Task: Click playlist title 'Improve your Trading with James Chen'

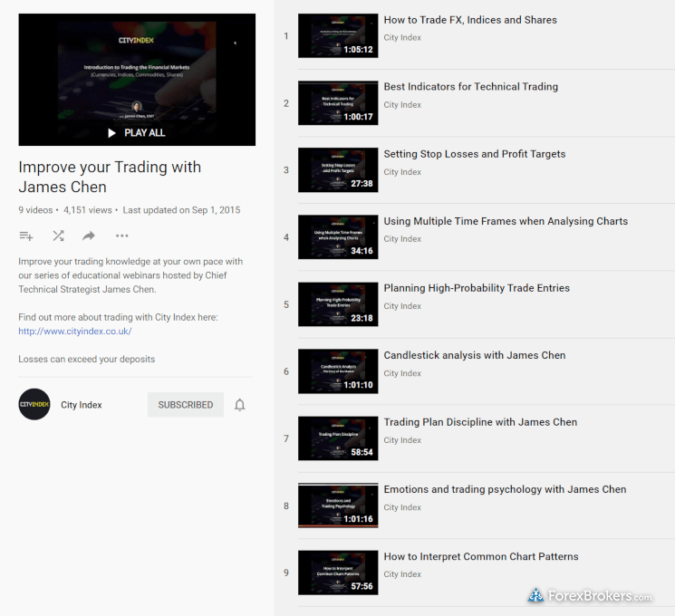Action: pos(110,177)
